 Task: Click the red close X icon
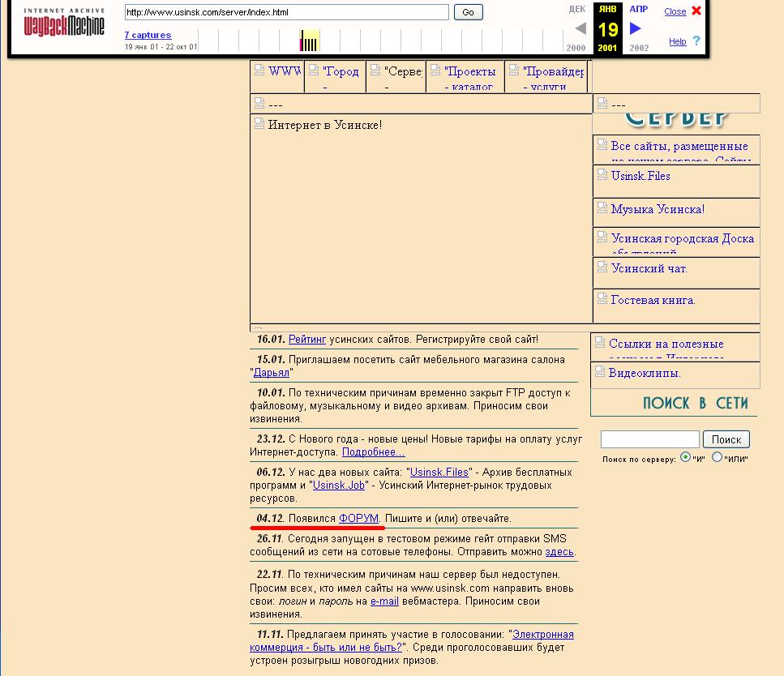(696, 11)
